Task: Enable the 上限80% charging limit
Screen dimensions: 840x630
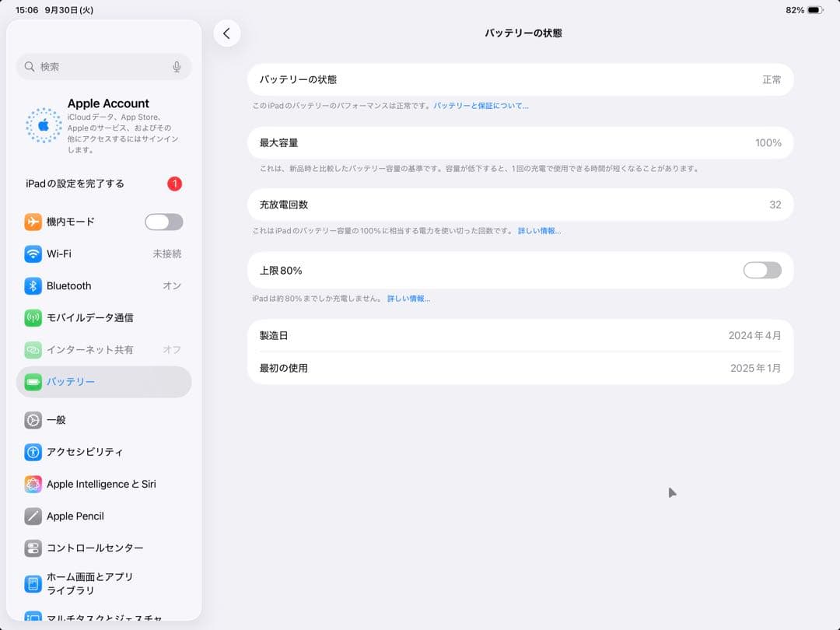Action: point(761,270)
